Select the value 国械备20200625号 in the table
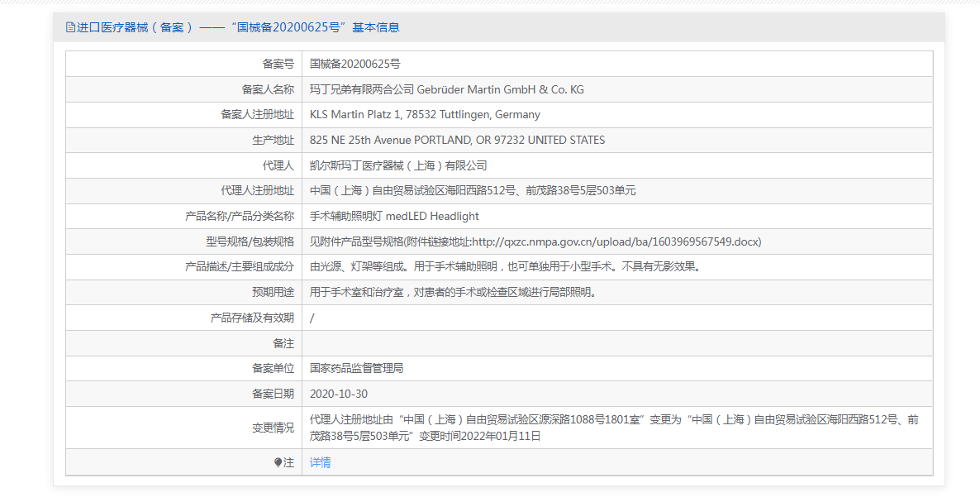Image resolution: width=980 pixels, height=502 pixels. tap(355, 64)
